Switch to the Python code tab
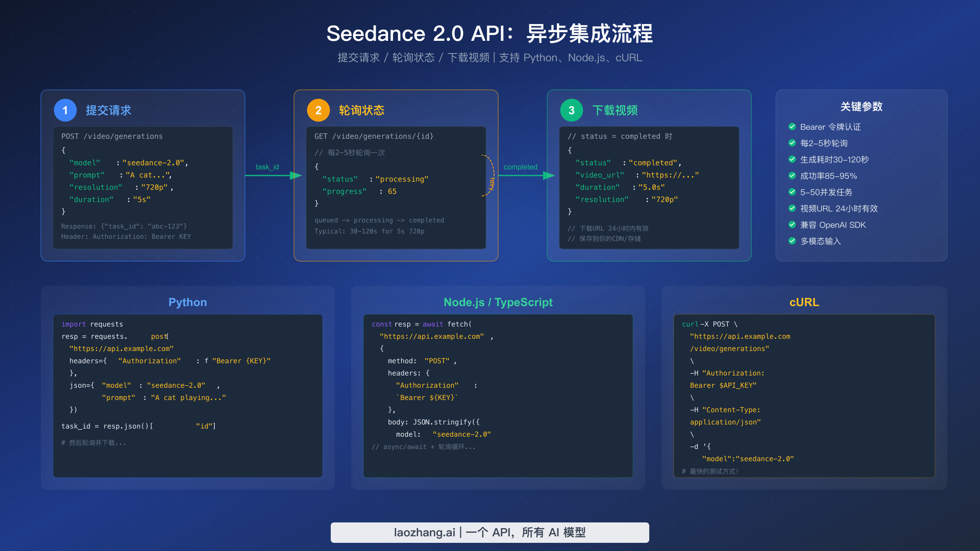The width and height of the screenshot is (980, 551). 187,302
